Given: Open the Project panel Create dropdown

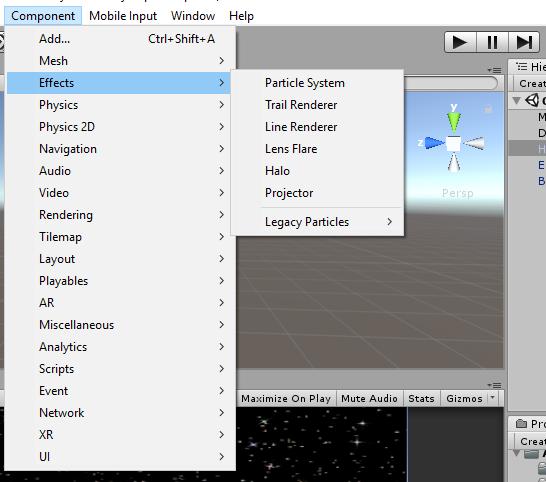Looking at the screenshot, I should tap(531, 442).
